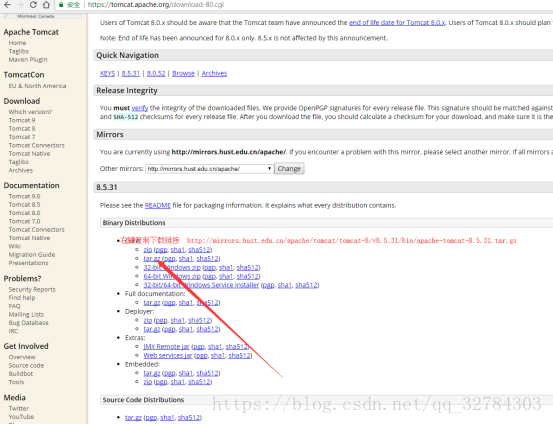
Task: Open Bug Database sidebar link
Action: coord(29,323)
